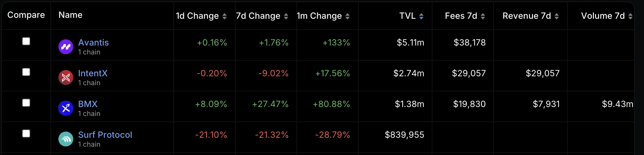Click the IntentX red logo icon
Viewport: 644px width, 155px height.
pos(66,77)
